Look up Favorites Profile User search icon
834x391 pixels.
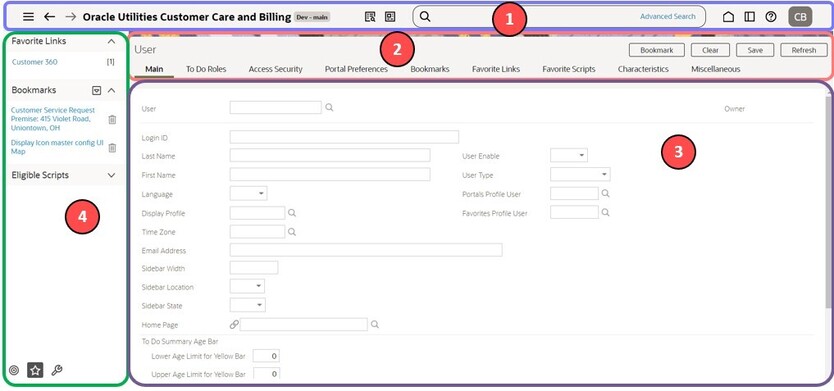pos(605,212)
